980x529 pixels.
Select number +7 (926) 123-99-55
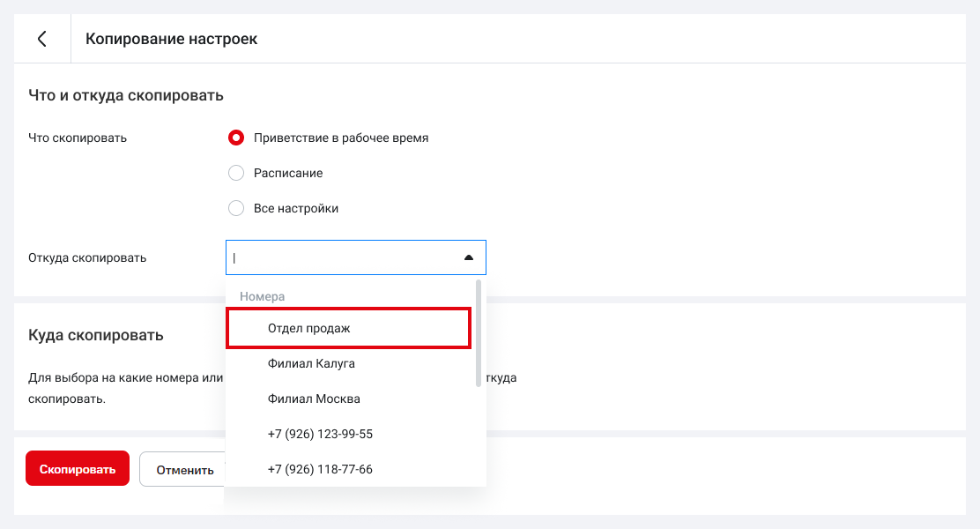click(x=320, y=434)
